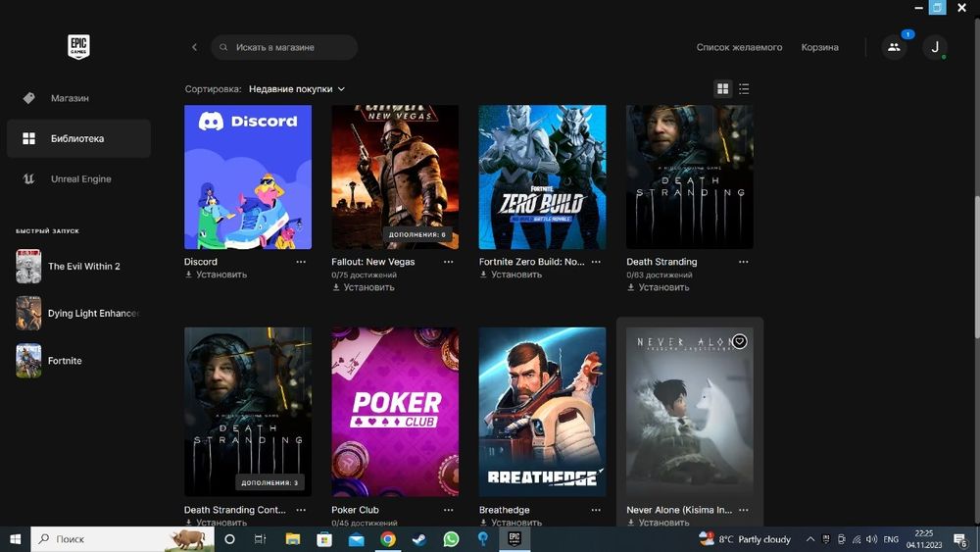
Task: Open Breathedge three-dot menu
Action: tap(596, 510)
